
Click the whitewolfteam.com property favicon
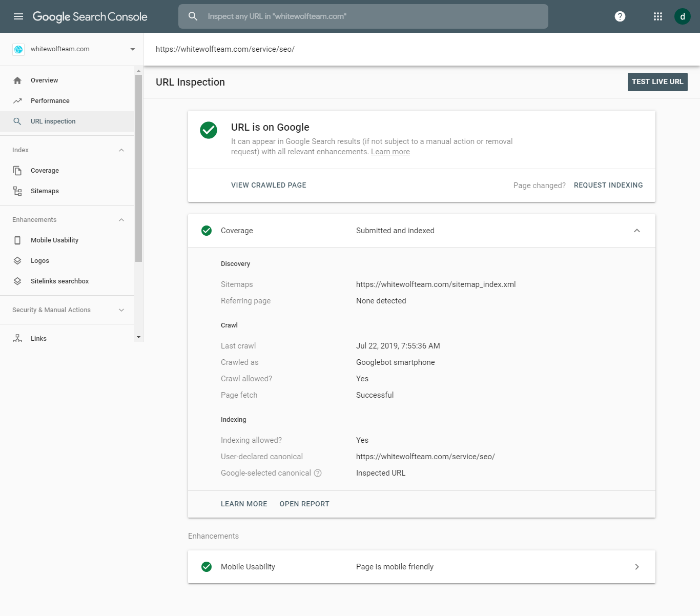pyautogui.click(x=18, y=49)
